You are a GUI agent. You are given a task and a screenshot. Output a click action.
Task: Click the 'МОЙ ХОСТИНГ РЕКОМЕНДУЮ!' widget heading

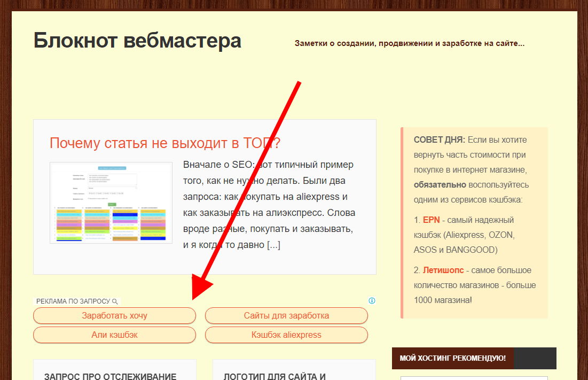(453, 358)
